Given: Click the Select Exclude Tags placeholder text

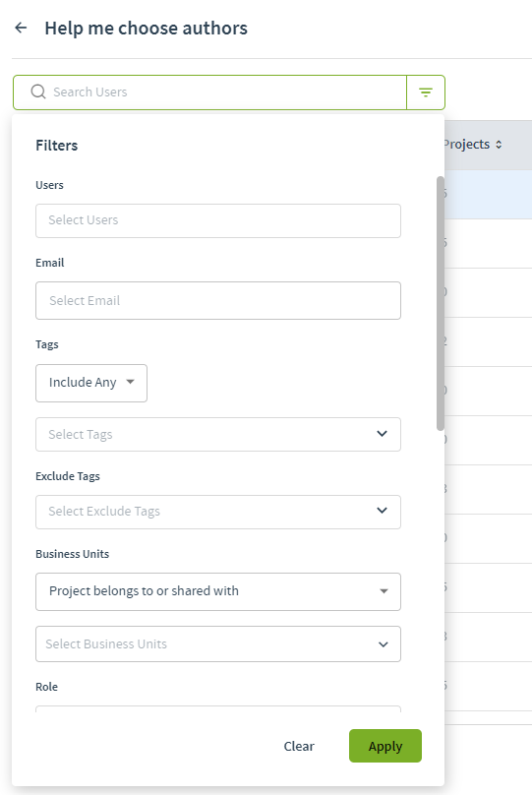Looking at the screenshot, I should click(x=104, y=511).
